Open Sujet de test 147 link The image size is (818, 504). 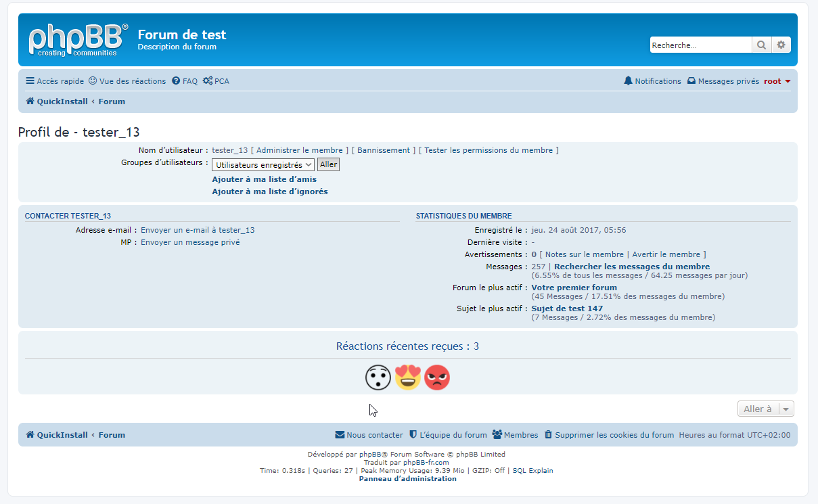point(566,308)
